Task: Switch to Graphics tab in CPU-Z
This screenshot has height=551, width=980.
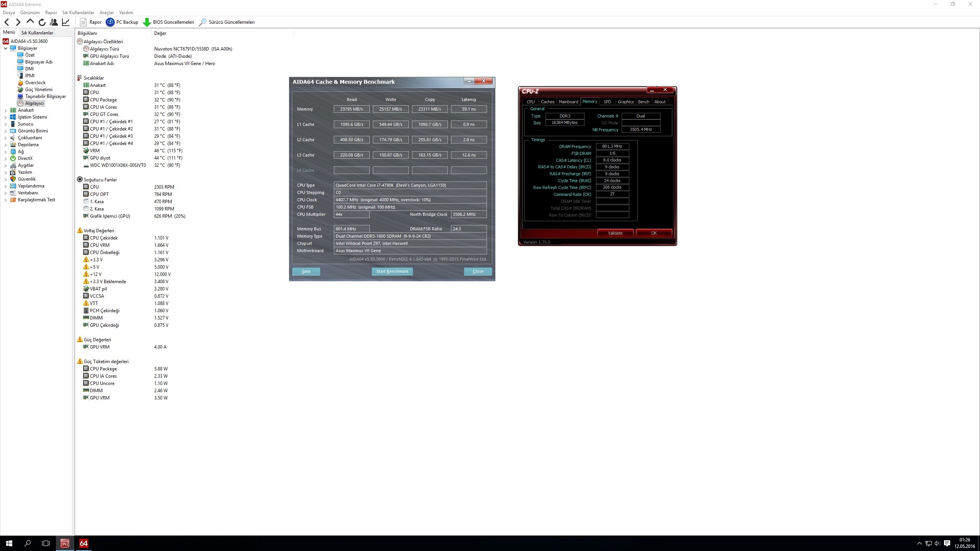Action: click(626, 102)
